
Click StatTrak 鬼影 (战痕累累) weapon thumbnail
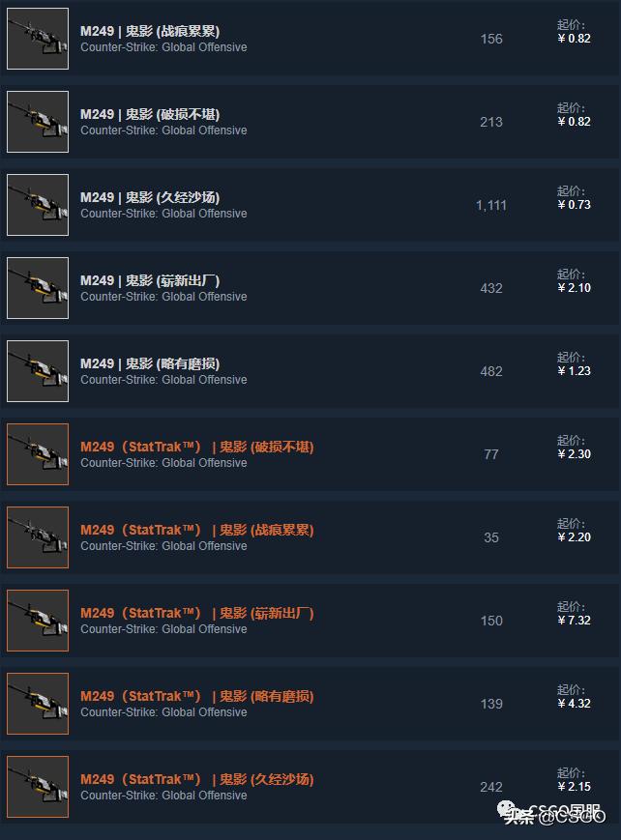[x=38, y=537]
